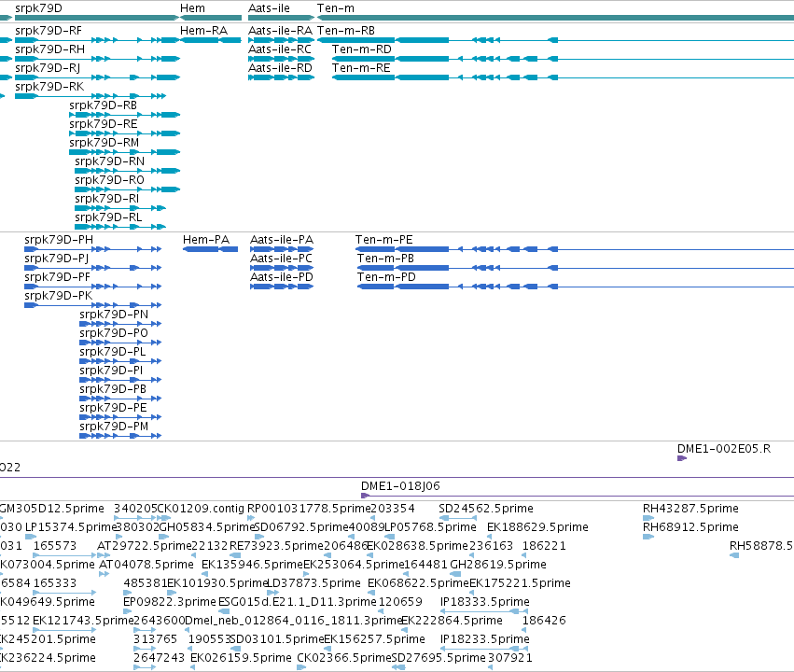Image resolution: width=794 pixels, height=672 pixels.
Task: Pick transcript srpk79D-RO
Action: pyautogui.click(x=109, y=180)
